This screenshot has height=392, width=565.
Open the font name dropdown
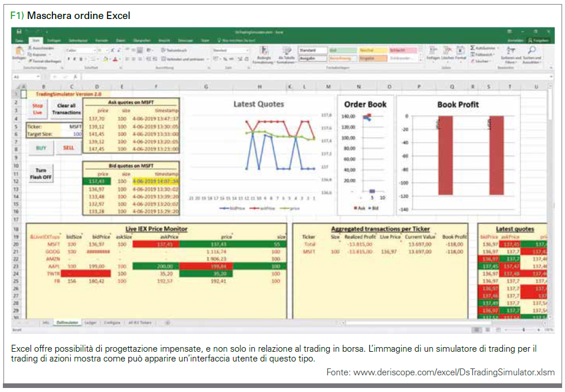(x=95, y=50)
